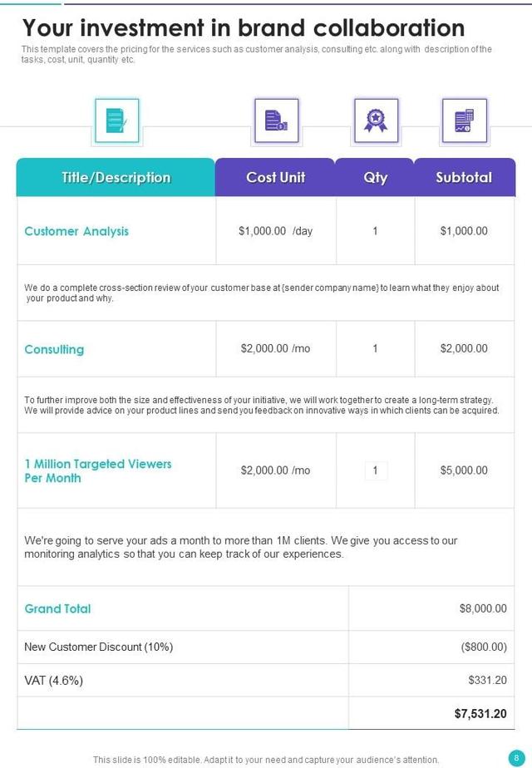Select the Customer Analysis row title
The width and height of the screenshot is (532, 768).
(x=76, y=231)
